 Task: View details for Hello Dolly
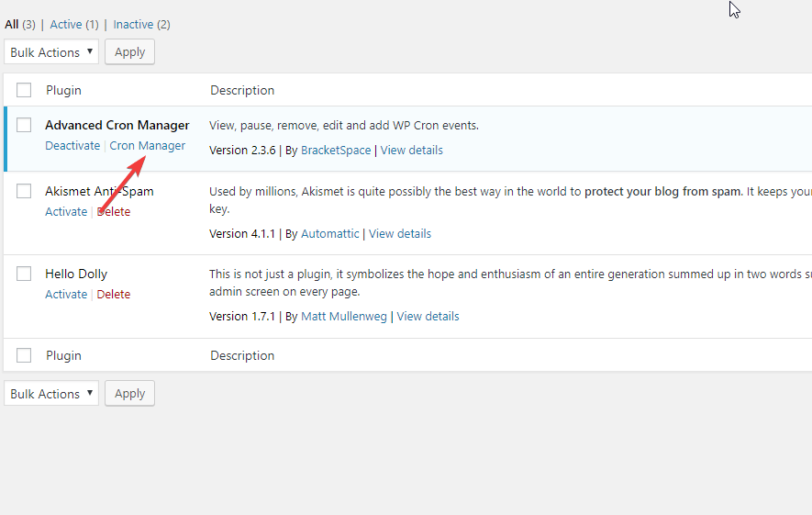point(428,317)
